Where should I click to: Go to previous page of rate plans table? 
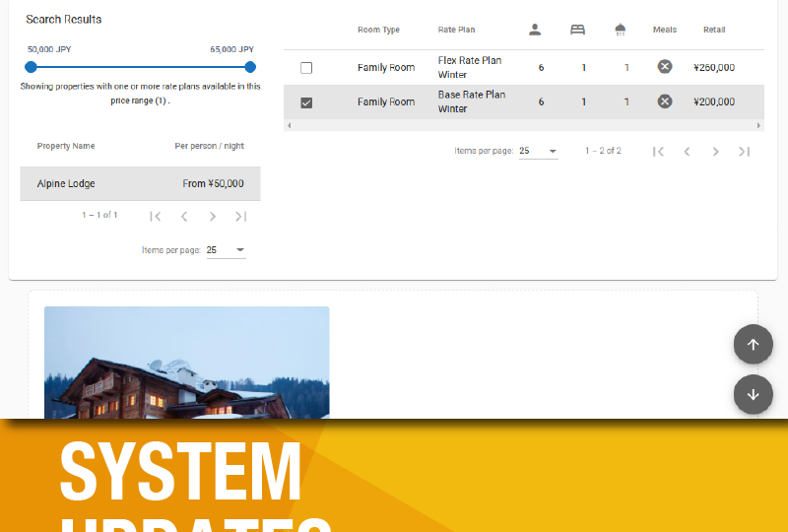(687, 152)
